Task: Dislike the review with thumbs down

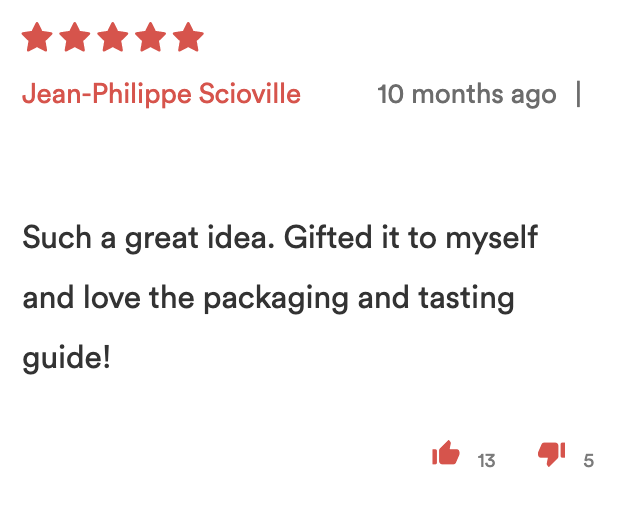Action: [x=551, y=455]
